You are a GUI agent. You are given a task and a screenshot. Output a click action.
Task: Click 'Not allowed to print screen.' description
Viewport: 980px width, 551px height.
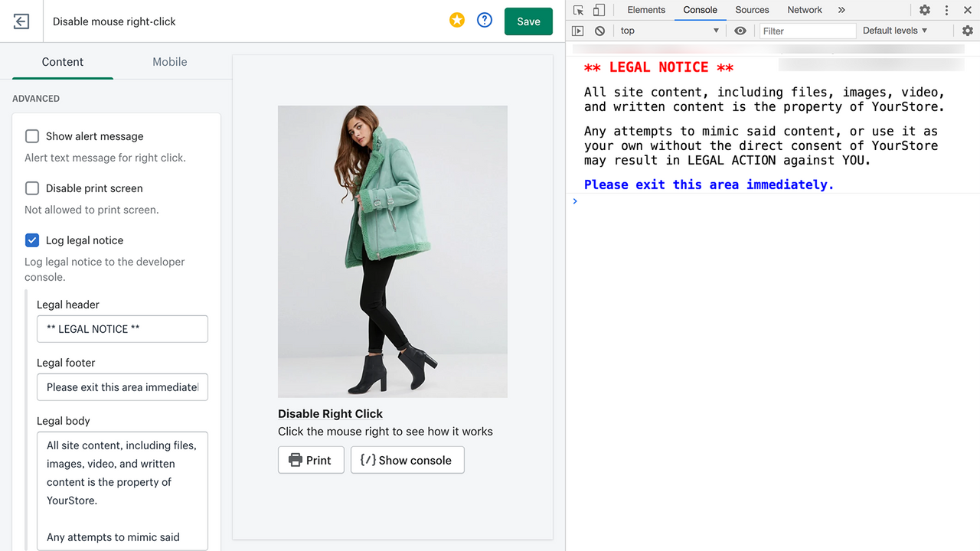pyautogui.click(x=92, y=210)
